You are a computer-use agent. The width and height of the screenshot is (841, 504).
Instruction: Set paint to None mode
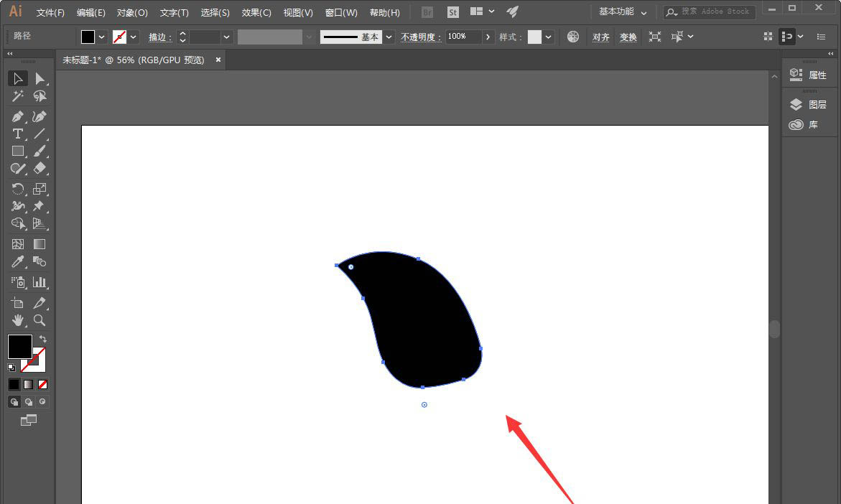click(42, 385)
